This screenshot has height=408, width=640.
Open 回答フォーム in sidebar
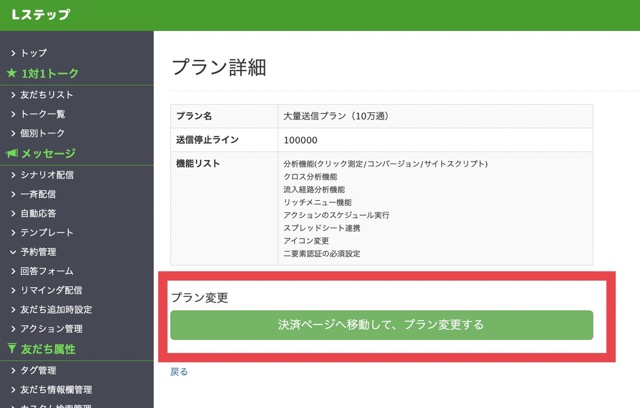(47, 271)
